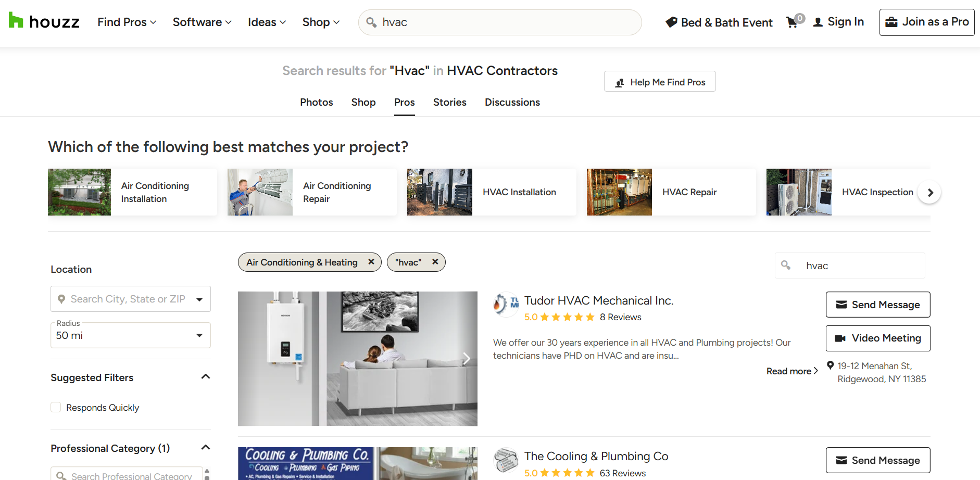Advance Tudor HVAC's photo carousel with the arrow

click(466, 359)
